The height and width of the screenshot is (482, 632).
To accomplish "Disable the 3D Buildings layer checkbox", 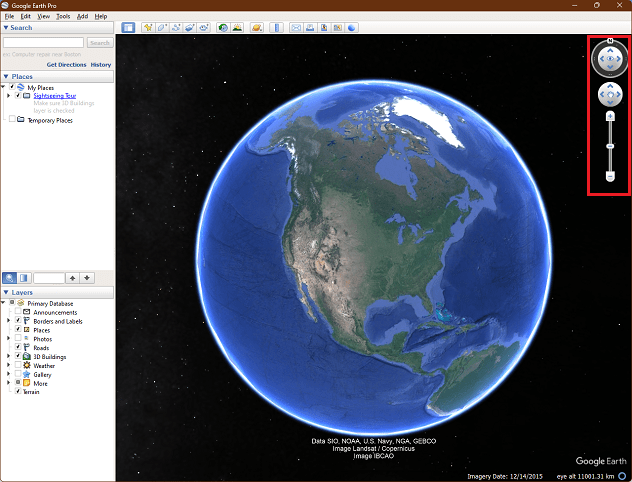I will (18, 355).
